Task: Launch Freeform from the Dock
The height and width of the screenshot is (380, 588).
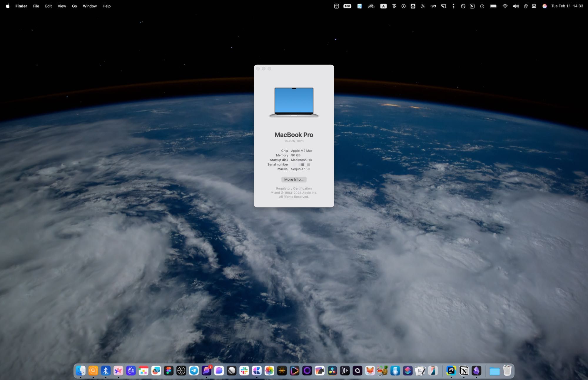Action: pos(156,371)
